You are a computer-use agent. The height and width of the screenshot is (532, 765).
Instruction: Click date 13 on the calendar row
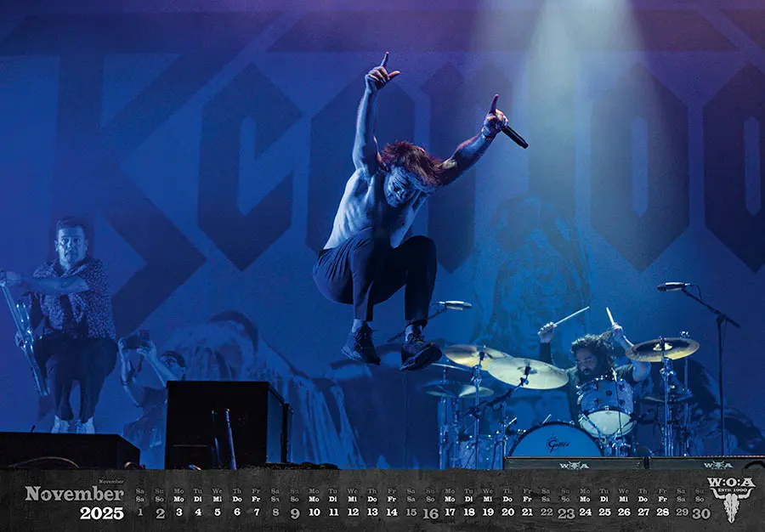[372, 512]
